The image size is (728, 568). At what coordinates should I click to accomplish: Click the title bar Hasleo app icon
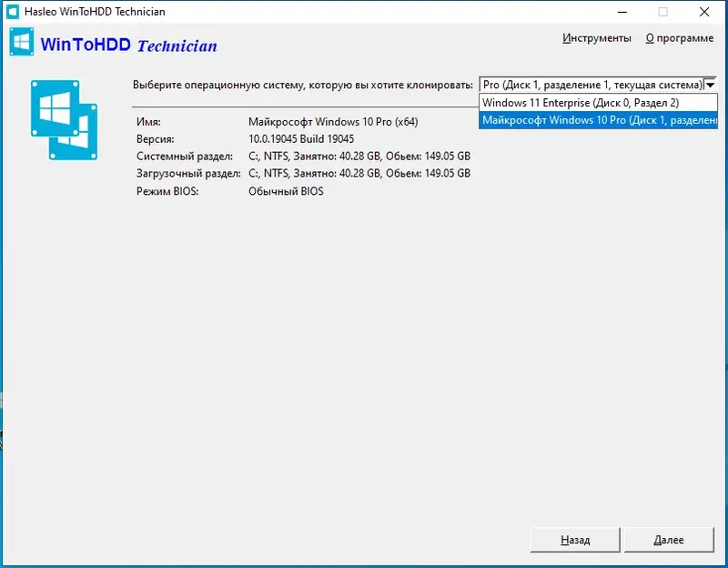coord(13,12)
